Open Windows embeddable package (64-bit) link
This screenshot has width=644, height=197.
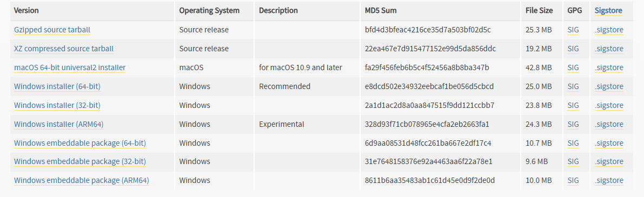tap(80, 143)
